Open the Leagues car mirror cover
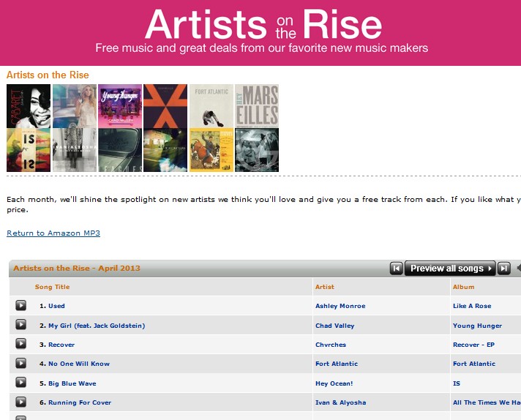 click(x=120, y=150)
